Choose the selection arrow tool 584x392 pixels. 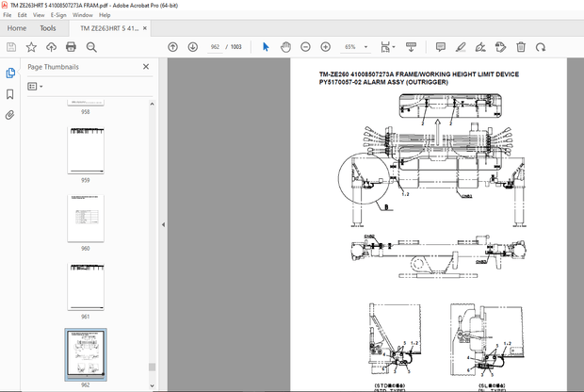(266, 47)
